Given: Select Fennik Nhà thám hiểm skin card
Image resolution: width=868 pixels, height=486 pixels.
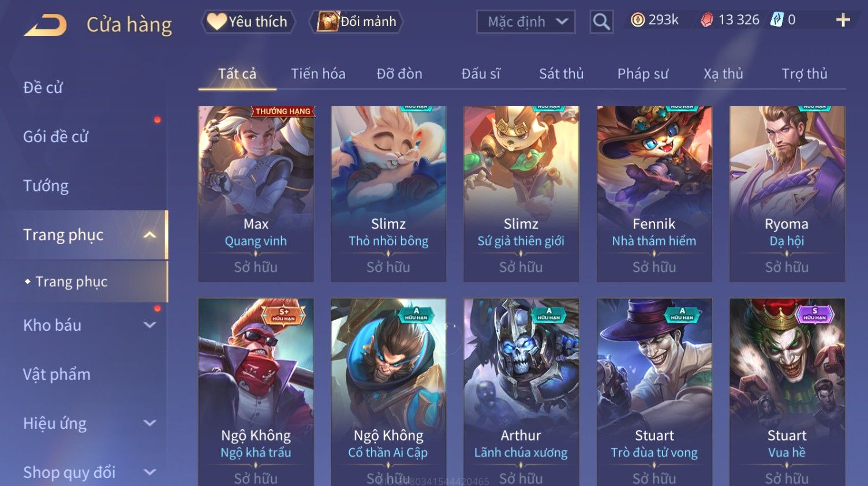Looking at the screenshot, I should pos(654,194).
